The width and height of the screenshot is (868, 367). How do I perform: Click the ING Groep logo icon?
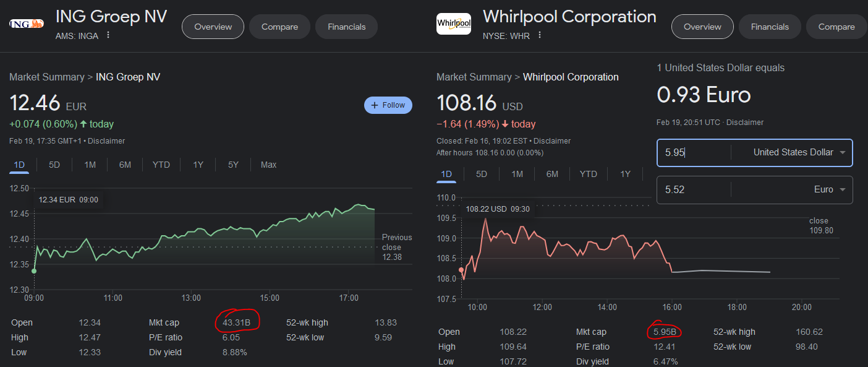point(27,24)
